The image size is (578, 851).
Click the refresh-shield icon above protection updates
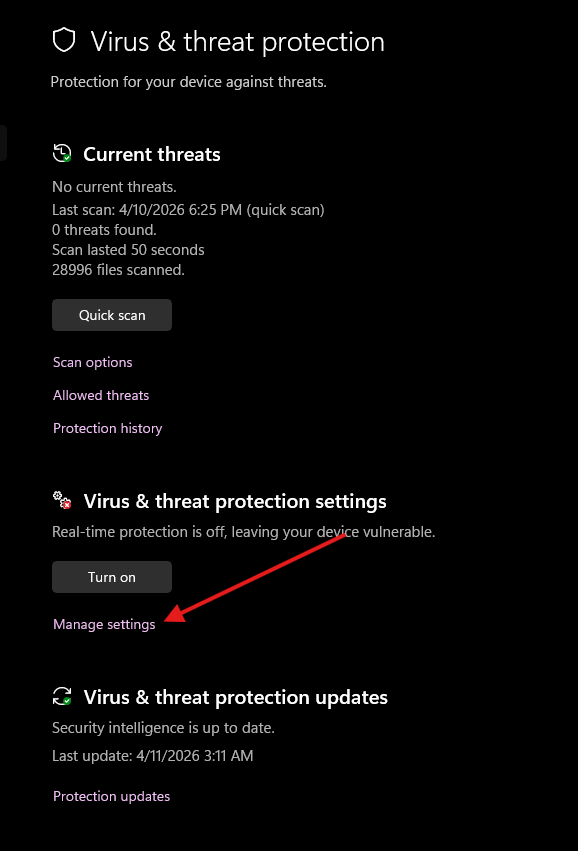click(61, 695)
